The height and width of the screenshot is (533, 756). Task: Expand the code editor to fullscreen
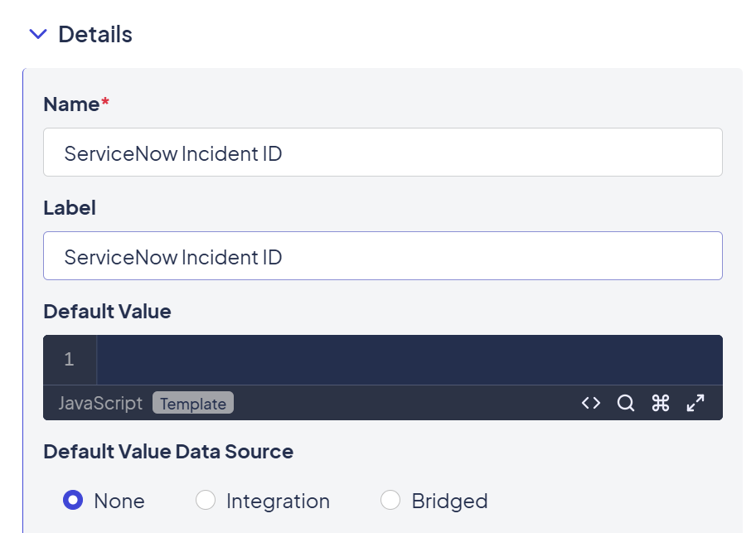tap(695, 403)
